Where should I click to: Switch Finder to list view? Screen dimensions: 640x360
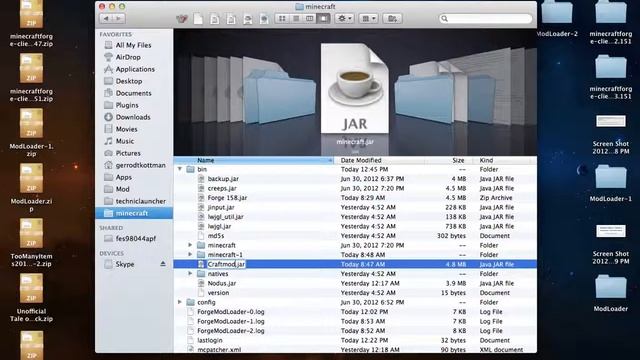coord(296,18)
